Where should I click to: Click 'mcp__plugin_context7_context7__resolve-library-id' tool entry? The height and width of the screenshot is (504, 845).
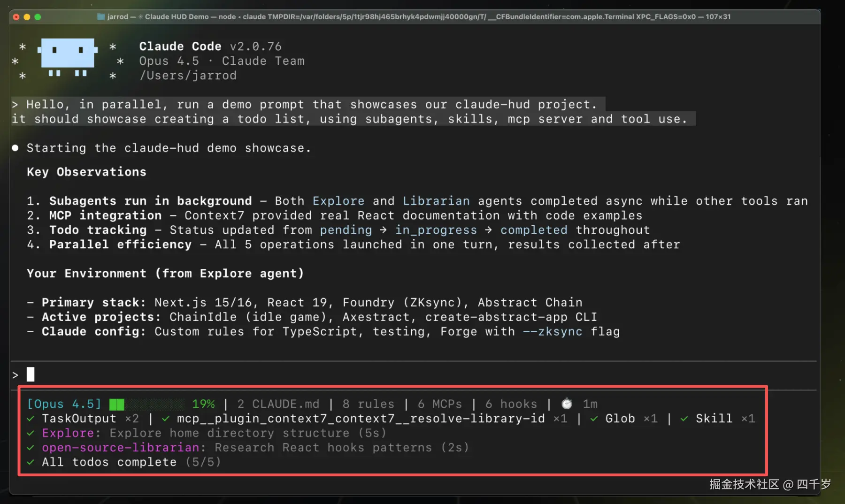click(x=372, y=419)
